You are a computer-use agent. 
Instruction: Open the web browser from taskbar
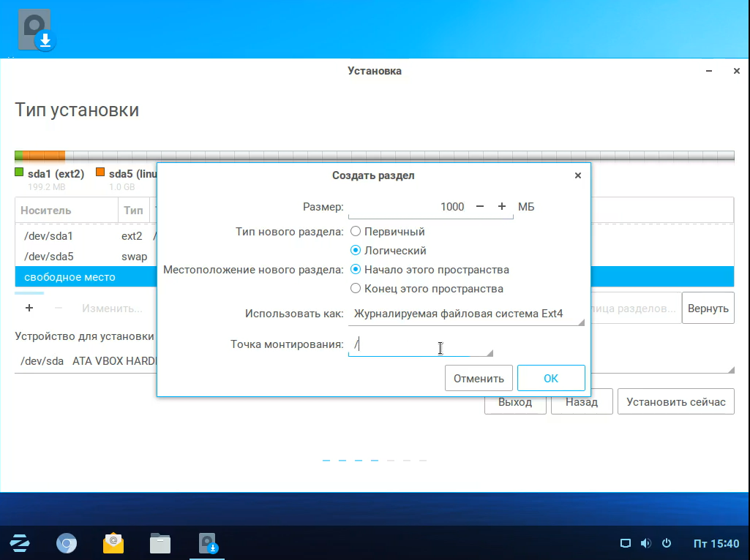click(x=67, y=543)
